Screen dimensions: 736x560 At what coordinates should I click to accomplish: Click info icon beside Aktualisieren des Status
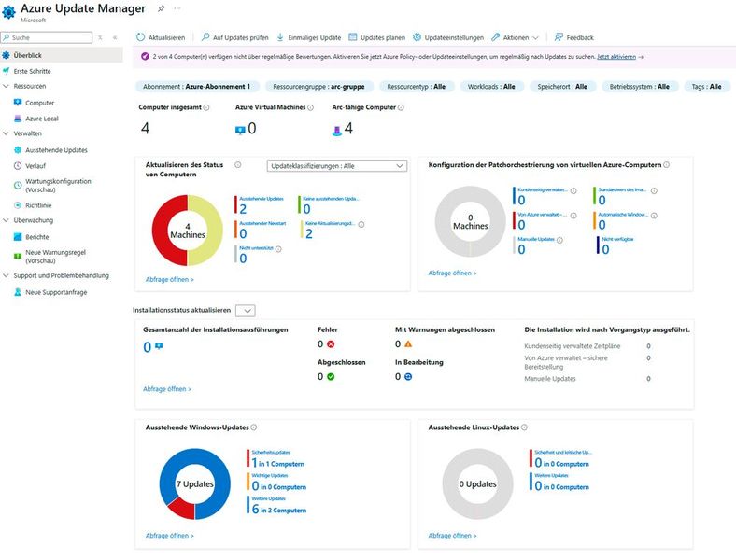[238, 165]
